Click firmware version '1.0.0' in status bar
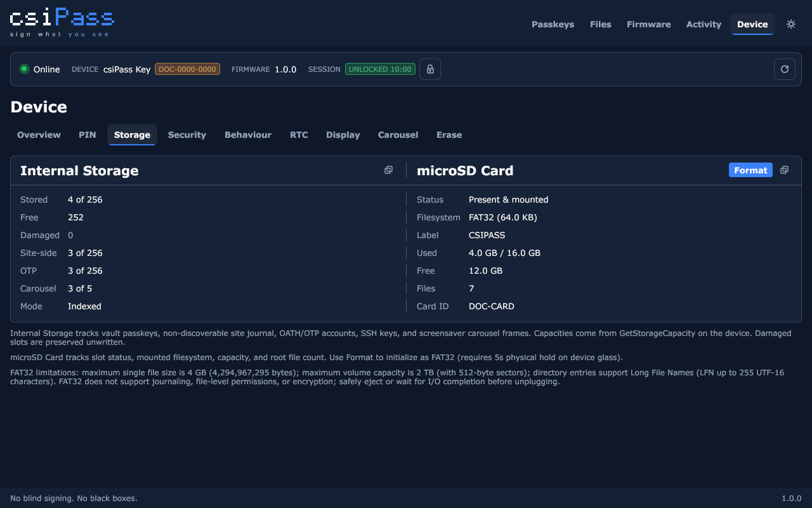The image size is (812, 508). [x=285, y=69]
